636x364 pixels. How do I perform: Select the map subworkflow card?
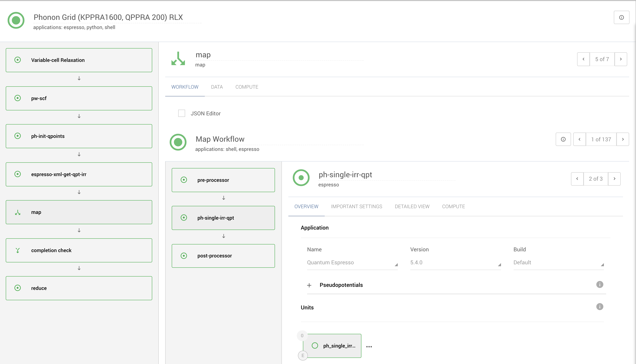point(79,212)
